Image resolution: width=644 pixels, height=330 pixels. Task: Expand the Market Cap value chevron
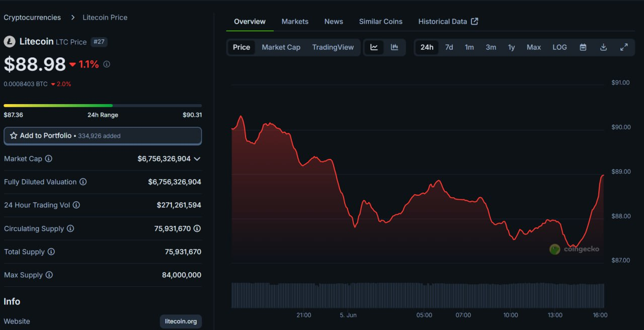click(x=197, y=158)
